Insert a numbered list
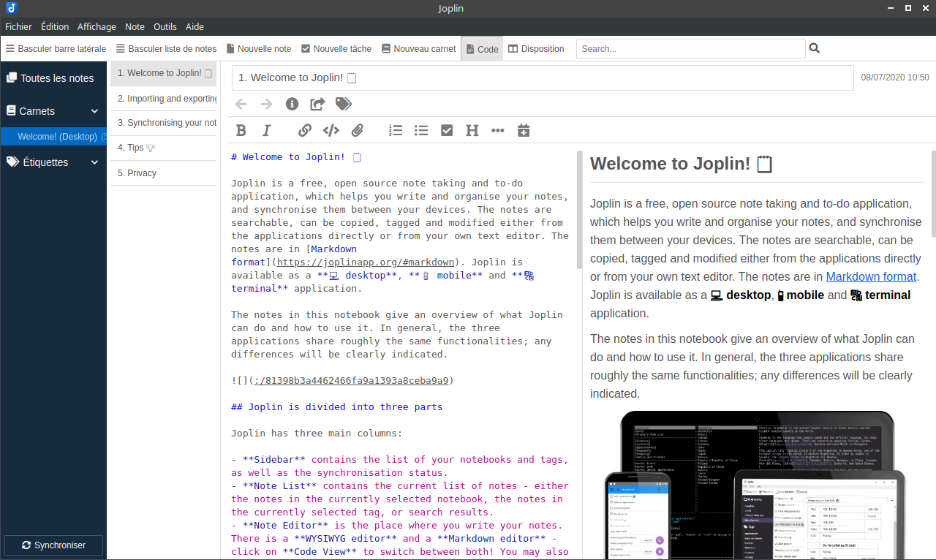The height and width of the screenshot is (560, 936). [396, 130]
